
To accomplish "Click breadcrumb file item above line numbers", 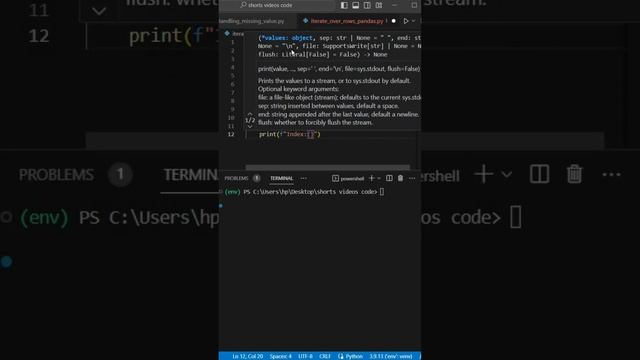I will (x=234, y=33).
